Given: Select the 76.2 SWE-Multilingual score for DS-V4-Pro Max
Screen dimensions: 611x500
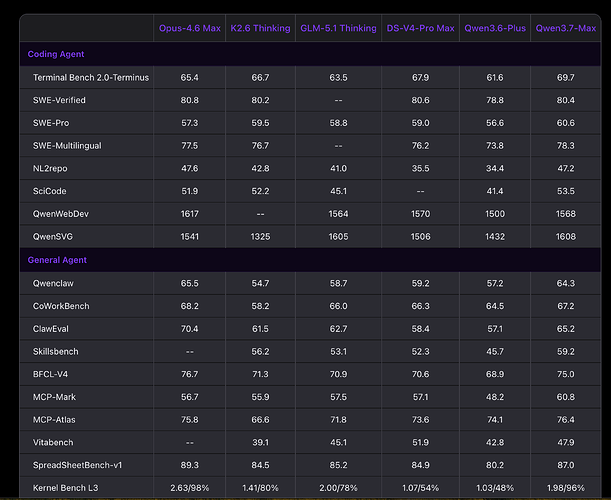Looking at the screenshot, I should pyautogui.click(x=420, y=146).
